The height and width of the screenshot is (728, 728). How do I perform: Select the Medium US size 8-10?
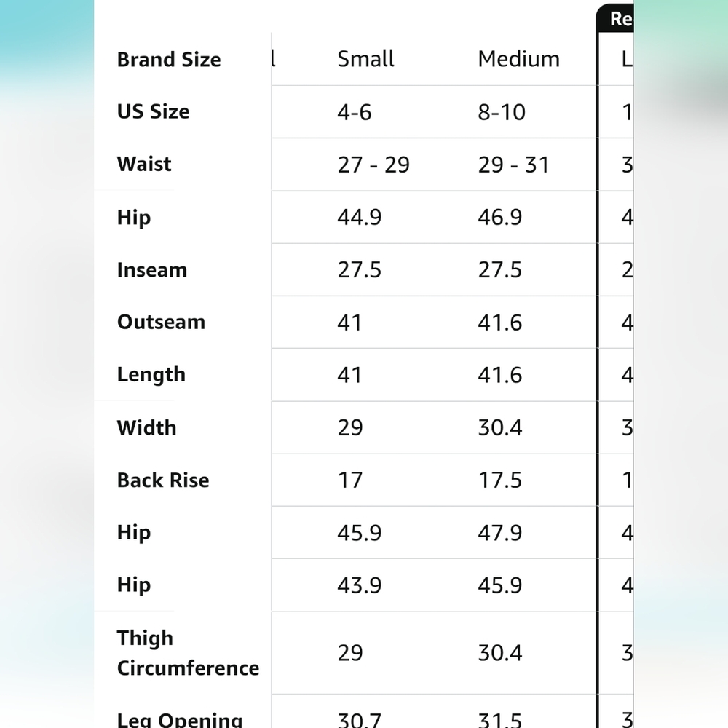click(502, 112)
